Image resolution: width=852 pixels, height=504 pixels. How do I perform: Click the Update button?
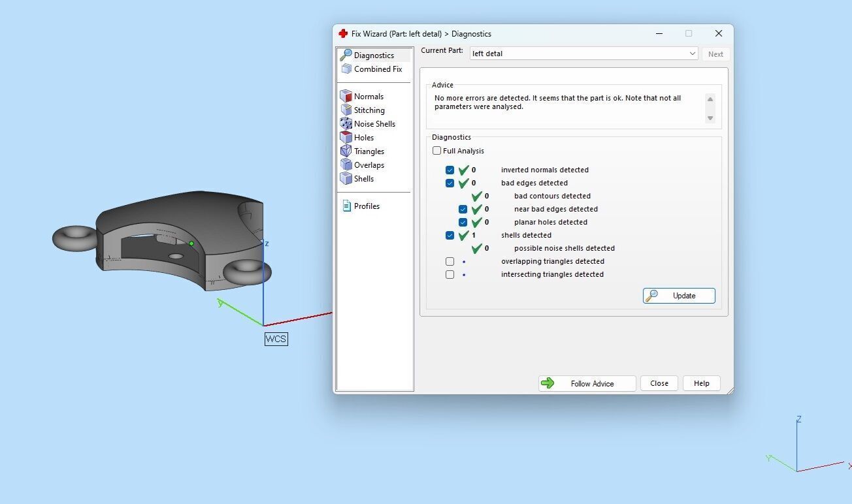(679, 296)
